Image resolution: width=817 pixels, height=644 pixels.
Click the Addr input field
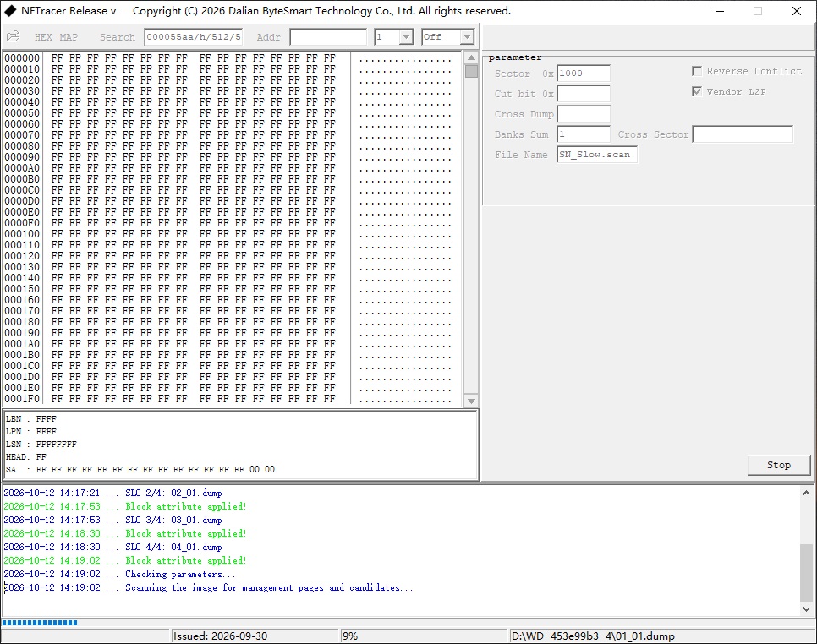(x=328, y=37)
